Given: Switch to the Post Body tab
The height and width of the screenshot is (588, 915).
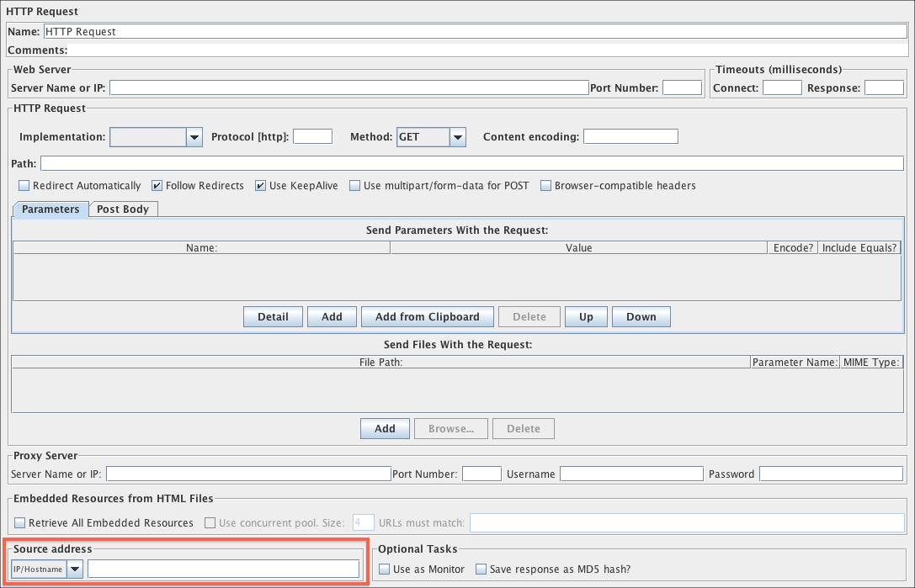Looking at the screenshot, I should (123, 209).
